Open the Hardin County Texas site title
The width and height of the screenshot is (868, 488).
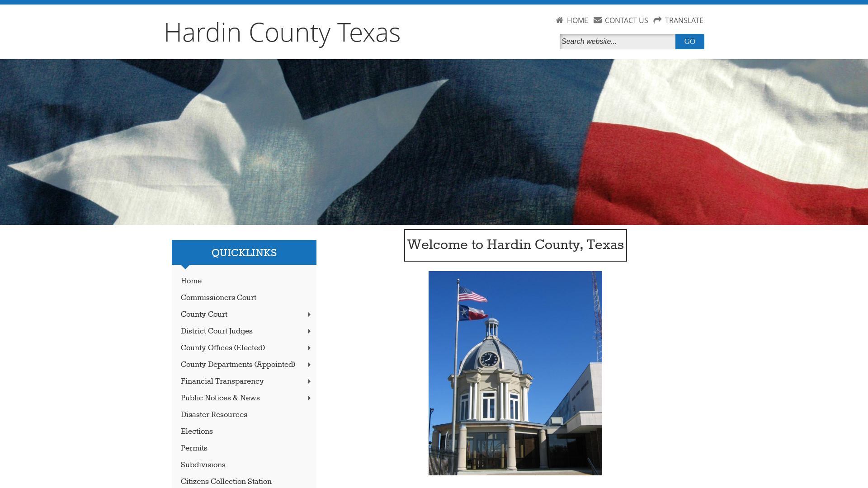pos(282,32)
